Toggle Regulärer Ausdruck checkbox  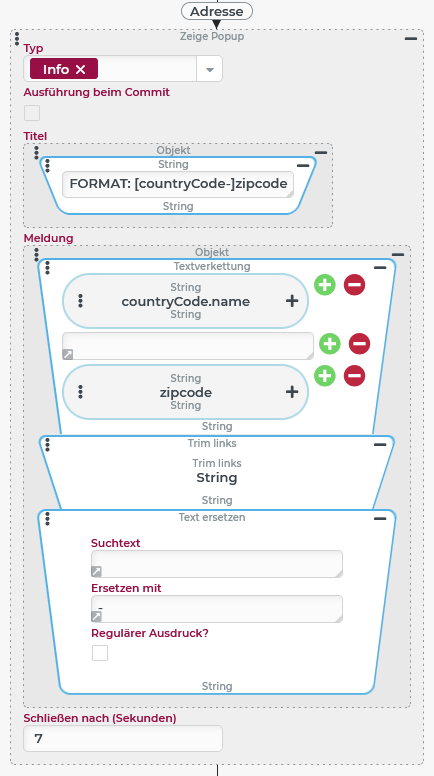[x=100, y=653]
